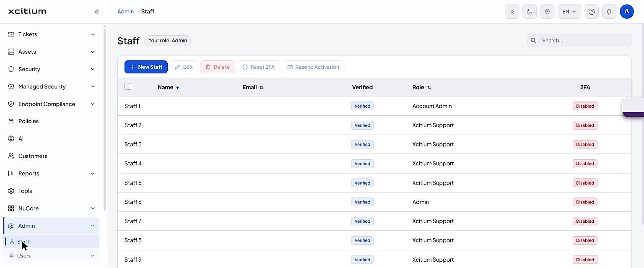Click Staff 4 Disabled 2FA badge
The width and height of the screenshot is (644, 268).
585,164
